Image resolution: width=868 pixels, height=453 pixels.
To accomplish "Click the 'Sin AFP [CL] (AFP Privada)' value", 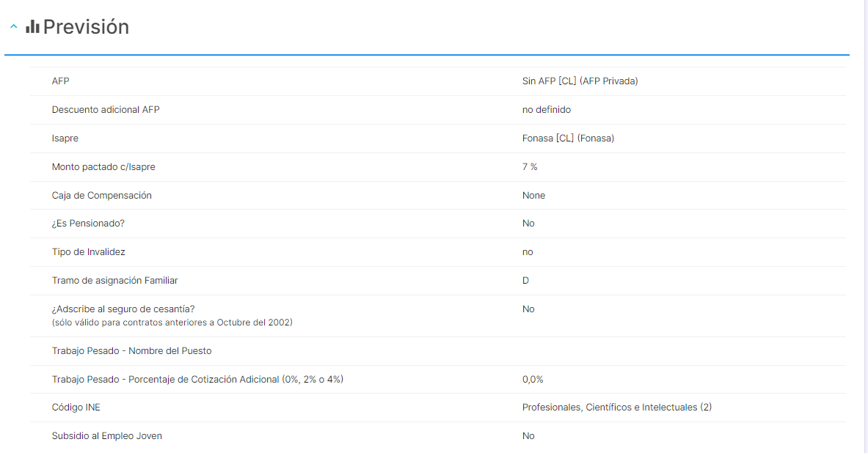I will tap(580, 81).
